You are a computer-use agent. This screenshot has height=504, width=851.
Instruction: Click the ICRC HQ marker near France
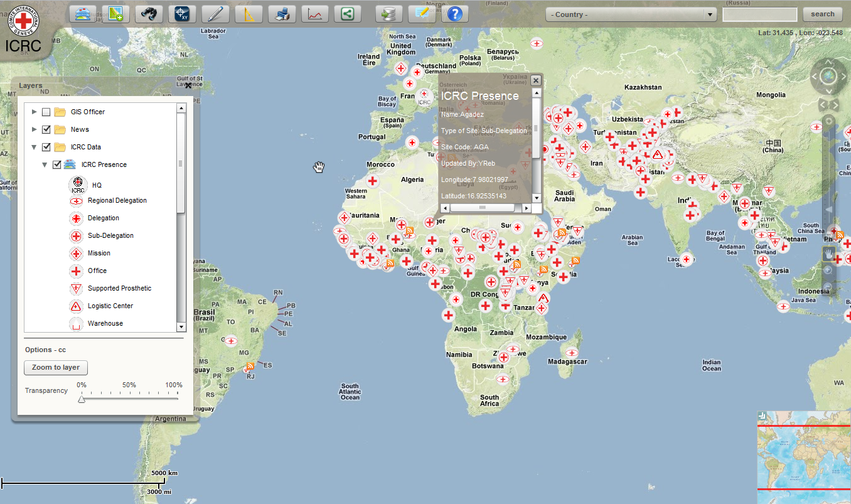click(x=424, y=97)
